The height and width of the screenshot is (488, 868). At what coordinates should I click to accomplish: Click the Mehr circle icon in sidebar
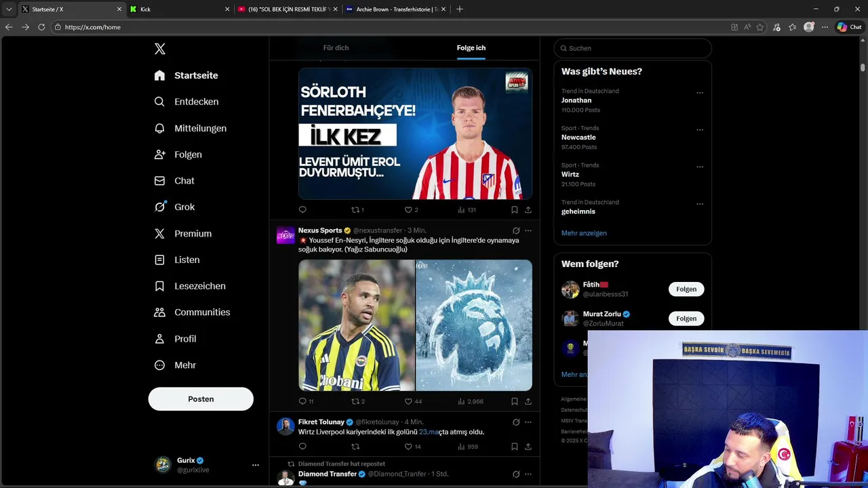coord(159,365)
